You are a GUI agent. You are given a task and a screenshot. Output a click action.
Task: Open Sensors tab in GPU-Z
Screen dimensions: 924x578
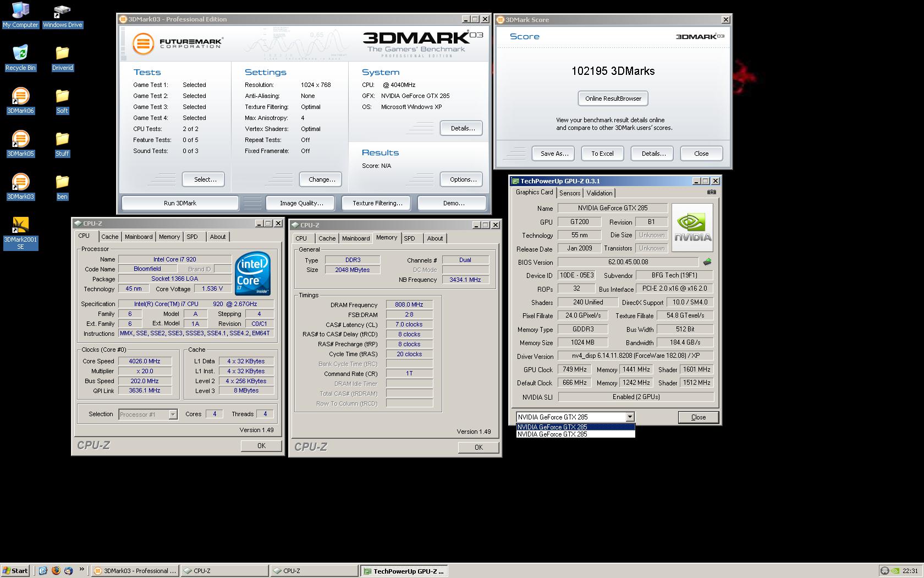pyautogui.click(x=570, y=193)
